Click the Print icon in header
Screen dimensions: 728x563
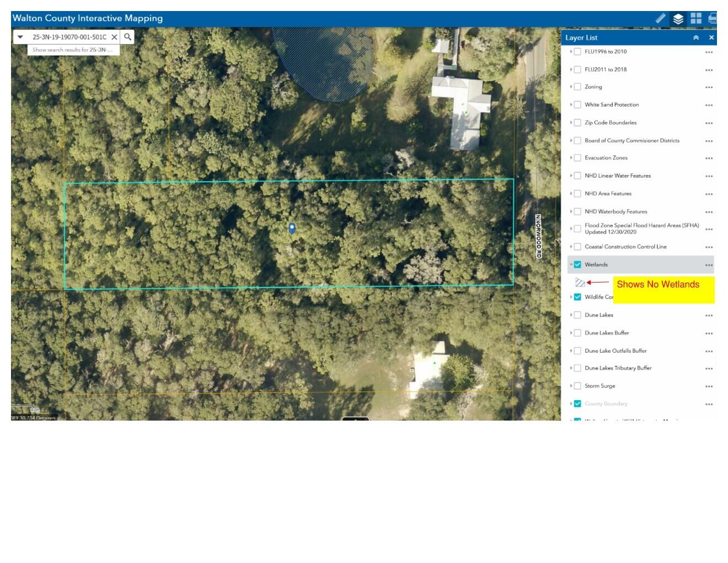pos(712,19)
